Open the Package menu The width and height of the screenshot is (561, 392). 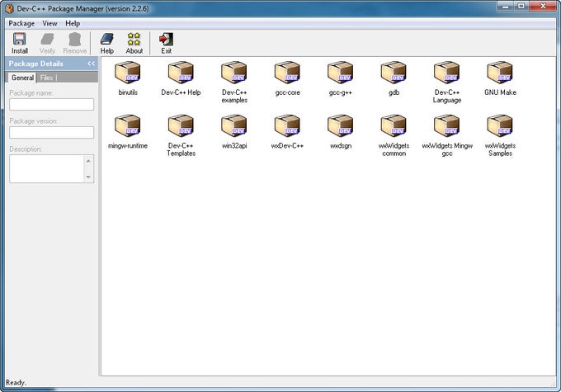coord(21,23)
